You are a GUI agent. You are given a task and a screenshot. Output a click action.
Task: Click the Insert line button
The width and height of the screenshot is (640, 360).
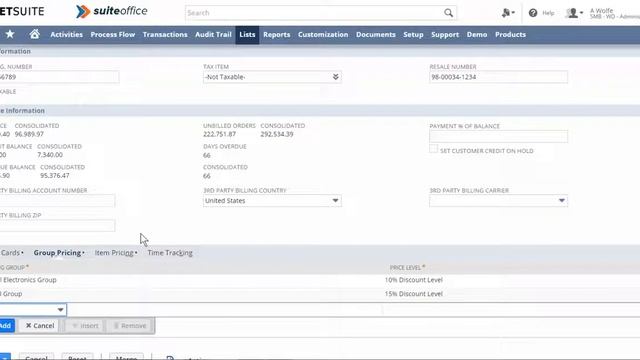[x=85, y=325]
